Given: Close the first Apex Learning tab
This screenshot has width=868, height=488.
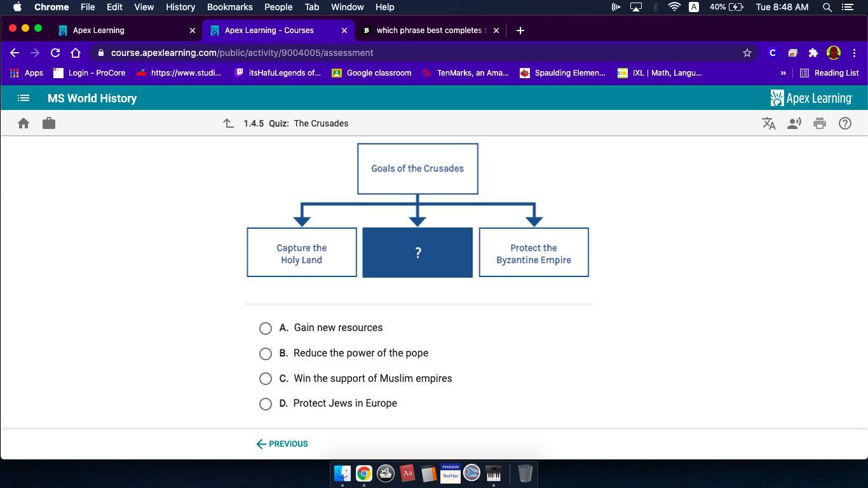Looking at the screenshot, I should pyautogui.click(x=193, y=30).
